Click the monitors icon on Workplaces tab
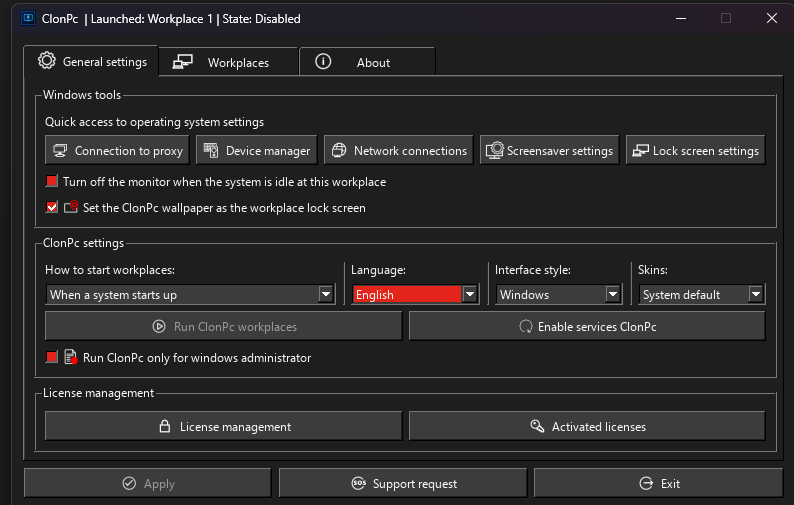This screenshot has width=794, height=505. pyautogui.click(x=182, y=62)
